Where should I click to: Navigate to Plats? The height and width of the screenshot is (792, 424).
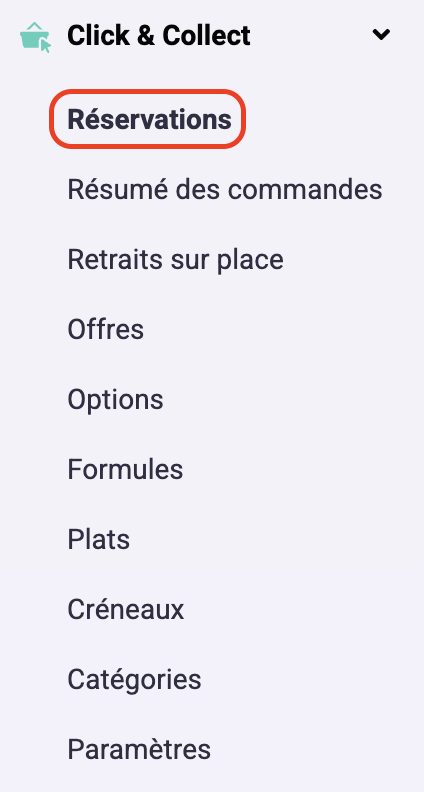(99, 539)
